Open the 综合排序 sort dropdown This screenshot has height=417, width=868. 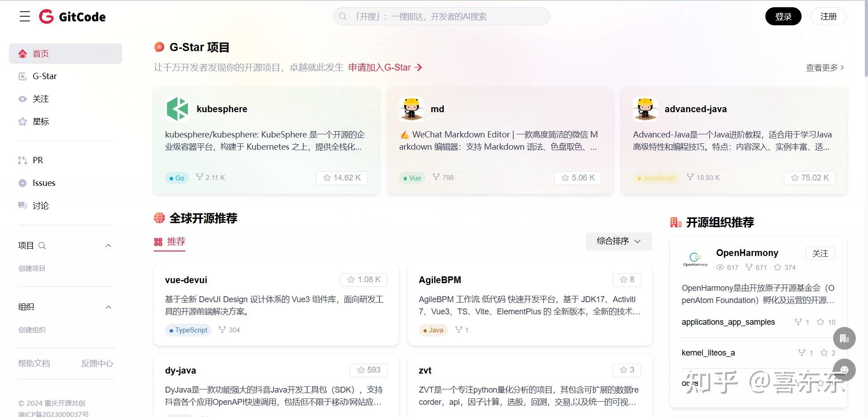click(619, 241)
